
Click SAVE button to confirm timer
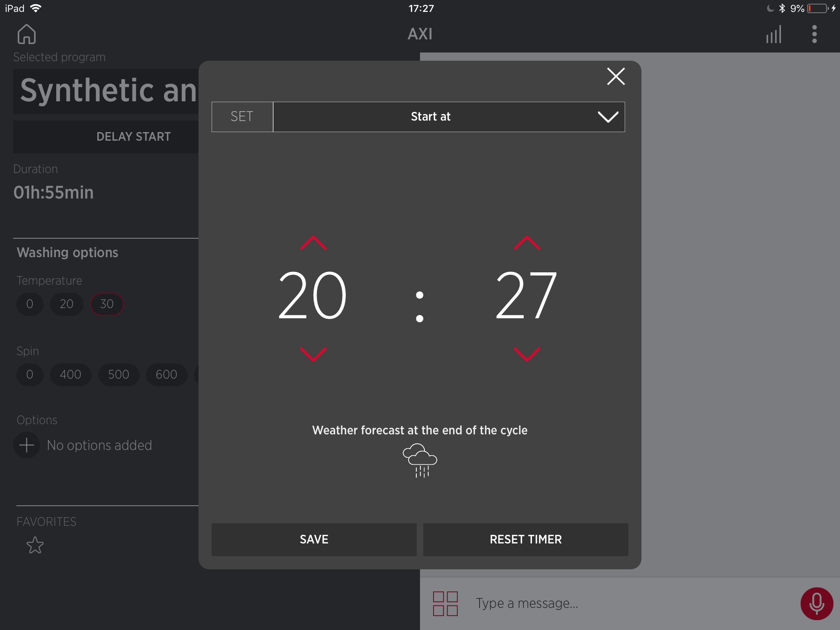(313, 539)
